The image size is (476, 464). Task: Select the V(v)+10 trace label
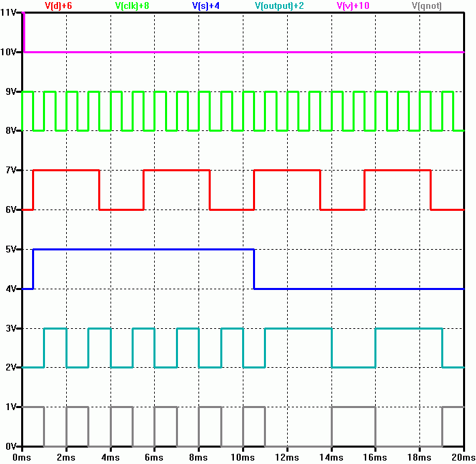pyautogui.click(x=353, y=5)
